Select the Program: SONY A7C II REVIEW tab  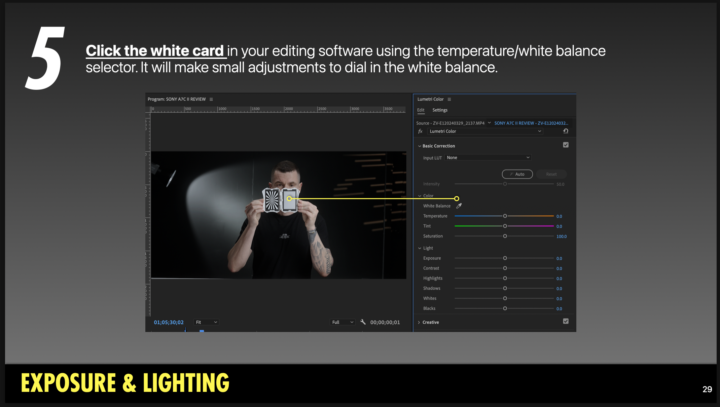(177, 99)
